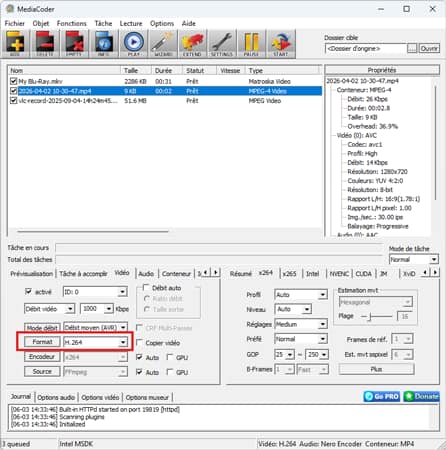The width and height of the screenshot is (446, 450).
Task: Switch to the NVENC encoder tab
Action: click(339, 274)
